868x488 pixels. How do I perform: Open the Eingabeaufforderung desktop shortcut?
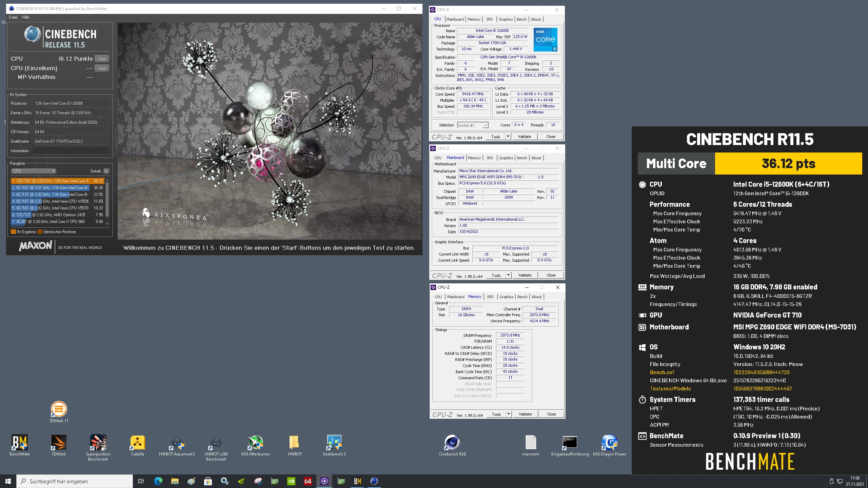coord(570,445)
